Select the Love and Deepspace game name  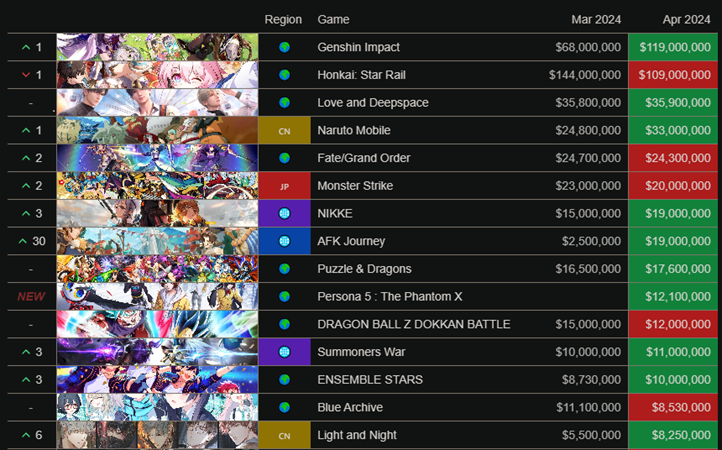[x=373, y=102]
